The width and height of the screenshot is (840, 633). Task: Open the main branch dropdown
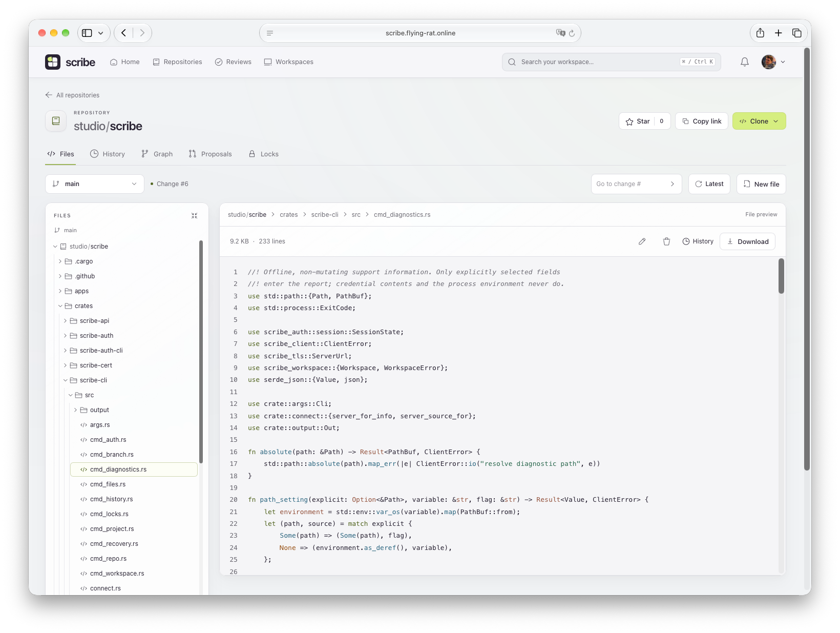[x=95, y=184]
